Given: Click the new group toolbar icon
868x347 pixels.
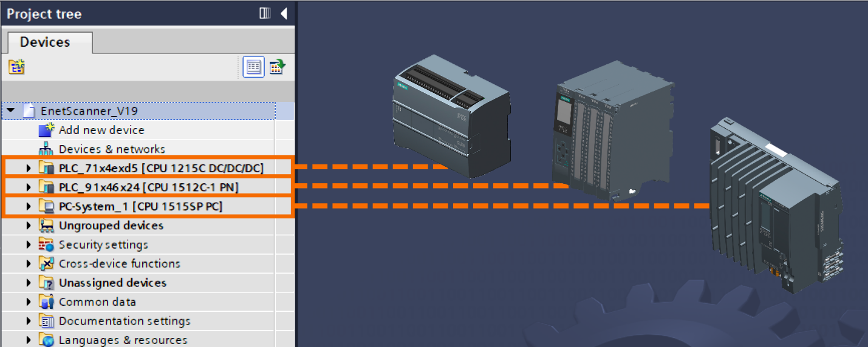Looking at the screenshot, I should [16, 67].
